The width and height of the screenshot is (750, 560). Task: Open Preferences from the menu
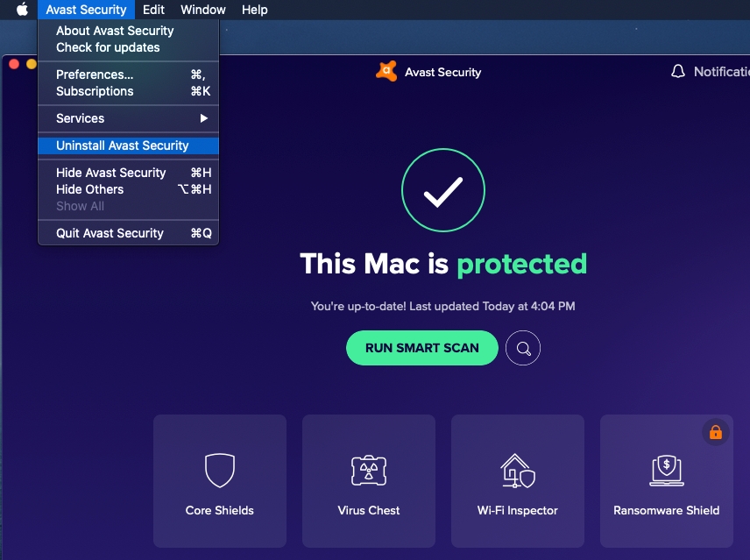point(128,74)
